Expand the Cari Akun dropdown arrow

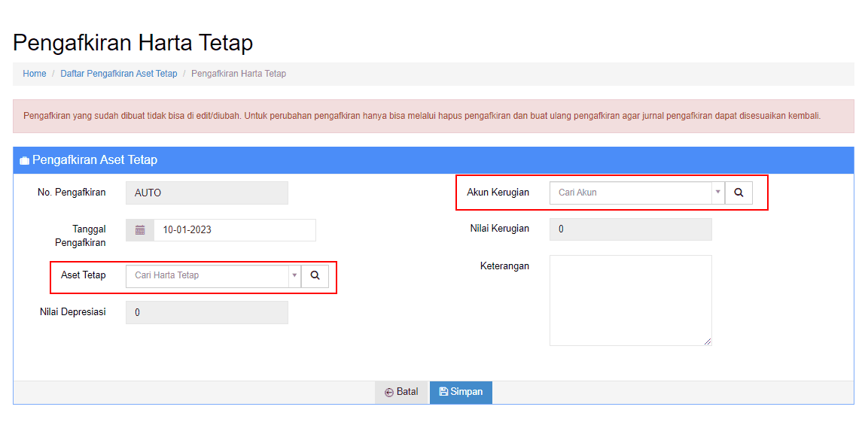[718, 193]
